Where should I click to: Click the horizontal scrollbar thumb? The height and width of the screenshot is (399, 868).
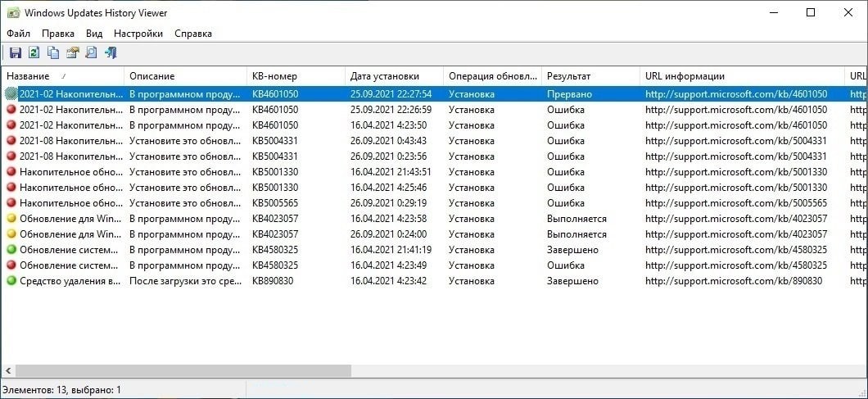[x=183, y=370]
